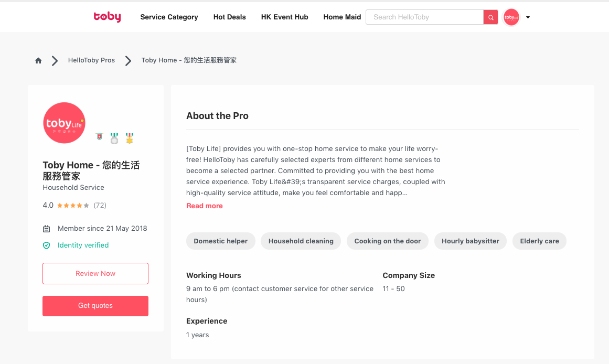Click the Toby Home breadcrumb entry
609x364 pixels.
coord(189,60)
